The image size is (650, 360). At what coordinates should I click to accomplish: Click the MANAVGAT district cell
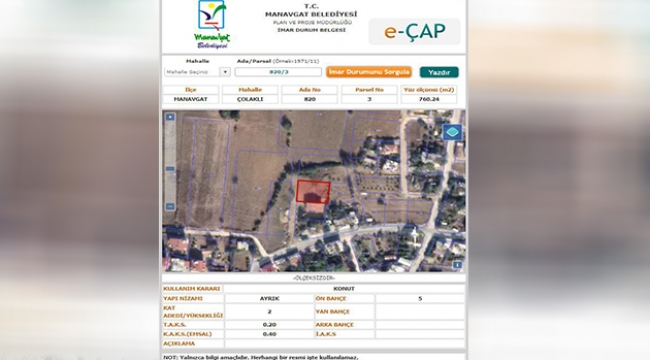click(x=191, y=99)
